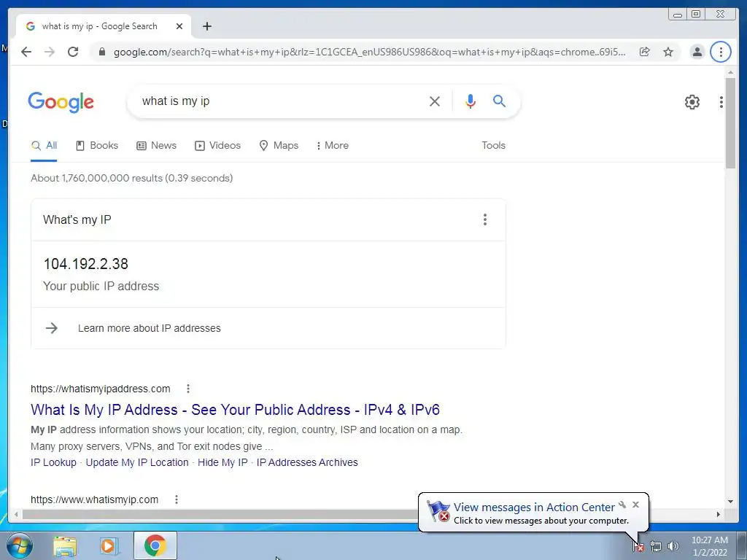Dismiss the Action Center balloon
The image size is (747, 560).
click(x=635, y=505)
